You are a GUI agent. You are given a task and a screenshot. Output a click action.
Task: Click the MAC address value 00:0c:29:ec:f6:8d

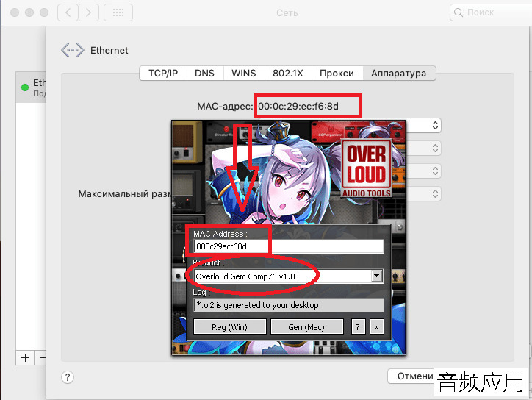coord(298,107)
